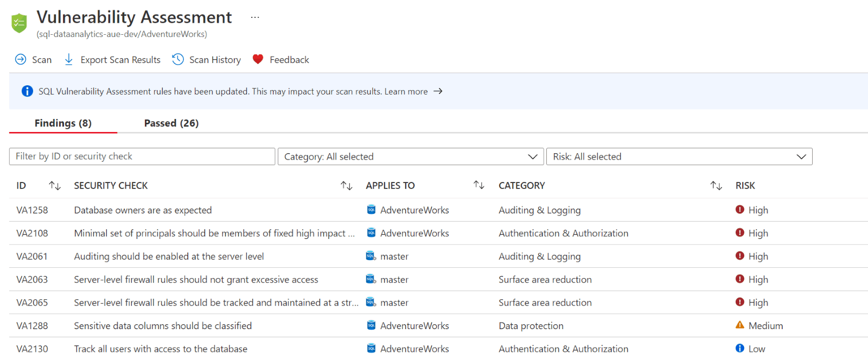Open finding VA2130
Viewport: 868px width, 359px height.
click(x=32, y=349)
